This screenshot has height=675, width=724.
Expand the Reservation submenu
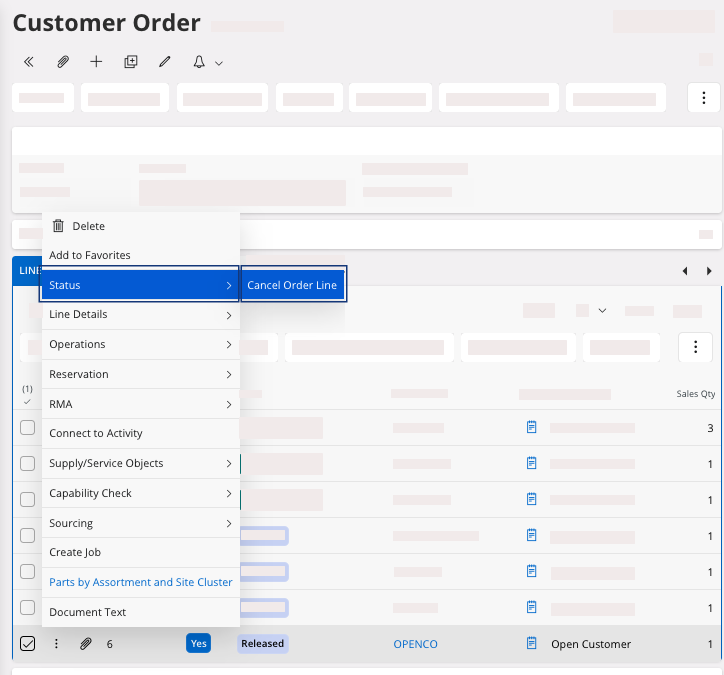[139, 374]
